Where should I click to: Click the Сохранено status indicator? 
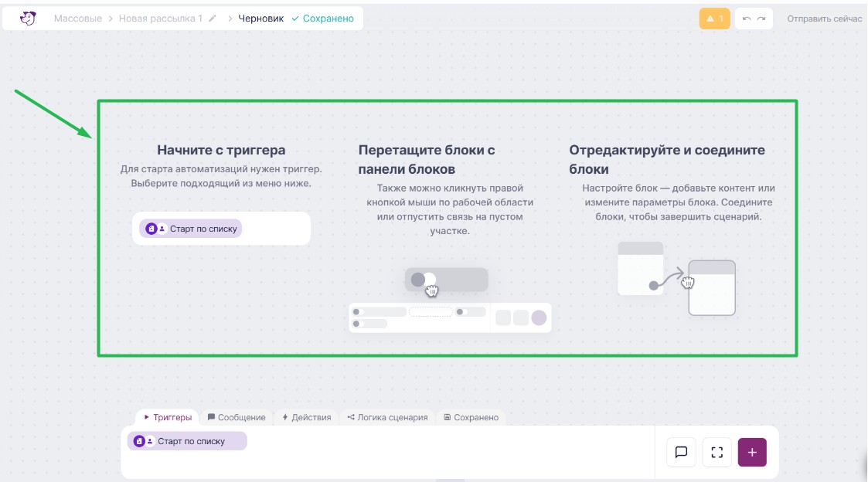pyautogui.click(x=323, y=19)
